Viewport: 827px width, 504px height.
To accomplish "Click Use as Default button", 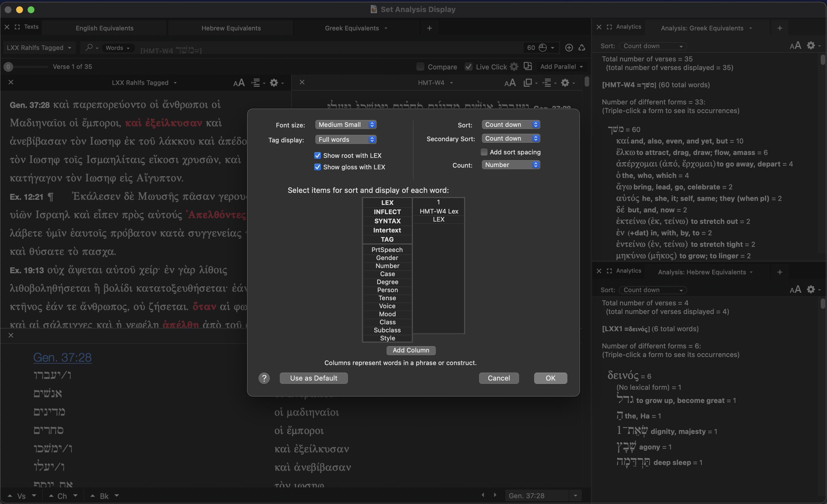I will [314, 378].
